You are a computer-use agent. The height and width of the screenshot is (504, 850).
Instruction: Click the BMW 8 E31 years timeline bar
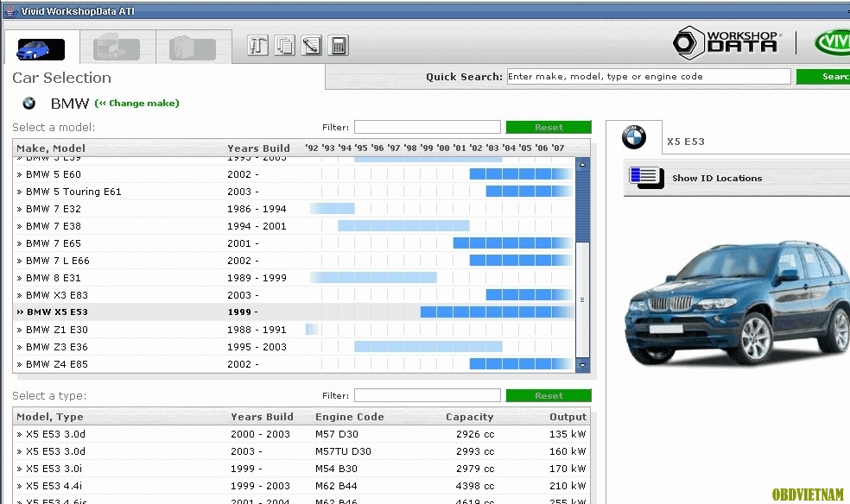click(373, 278)
